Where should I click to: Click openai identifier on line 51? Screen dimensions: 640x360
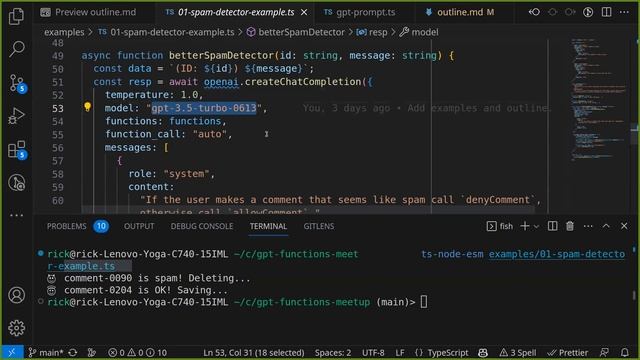coord(221,82)
